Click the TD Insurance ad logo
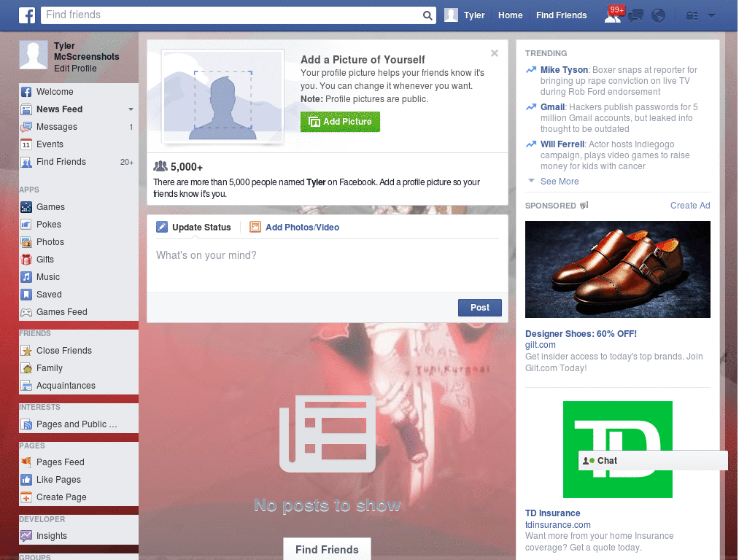Screen dimensions: 747x560 (x=617, y=449)
